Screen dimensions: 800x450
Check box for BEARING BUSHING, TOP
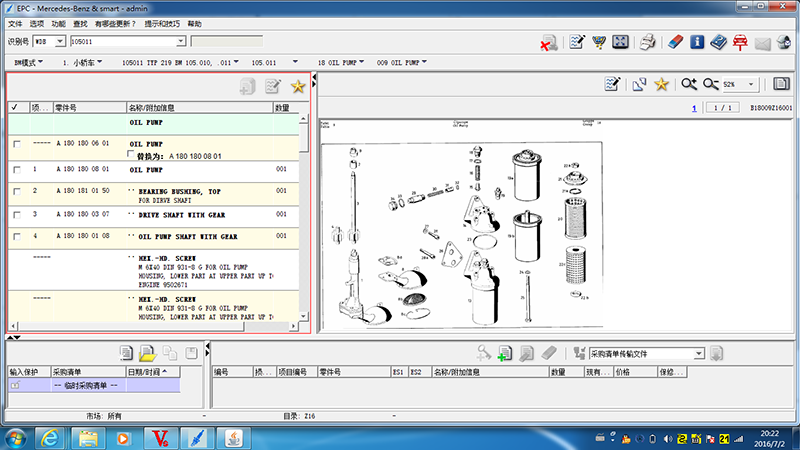17,191
